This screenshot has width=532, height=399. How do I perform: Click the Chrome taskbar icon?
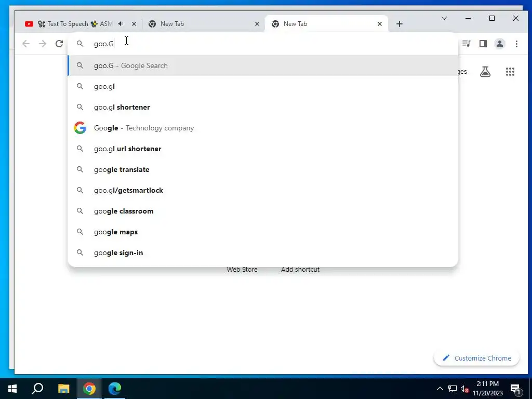point(89,389)
